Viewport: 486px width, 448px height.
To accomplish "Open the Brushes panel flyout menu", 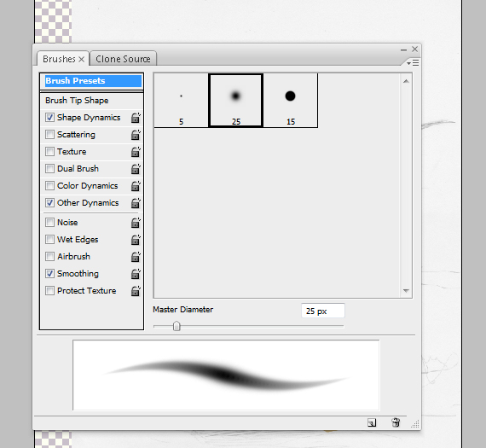I will [x=413, y=63].
